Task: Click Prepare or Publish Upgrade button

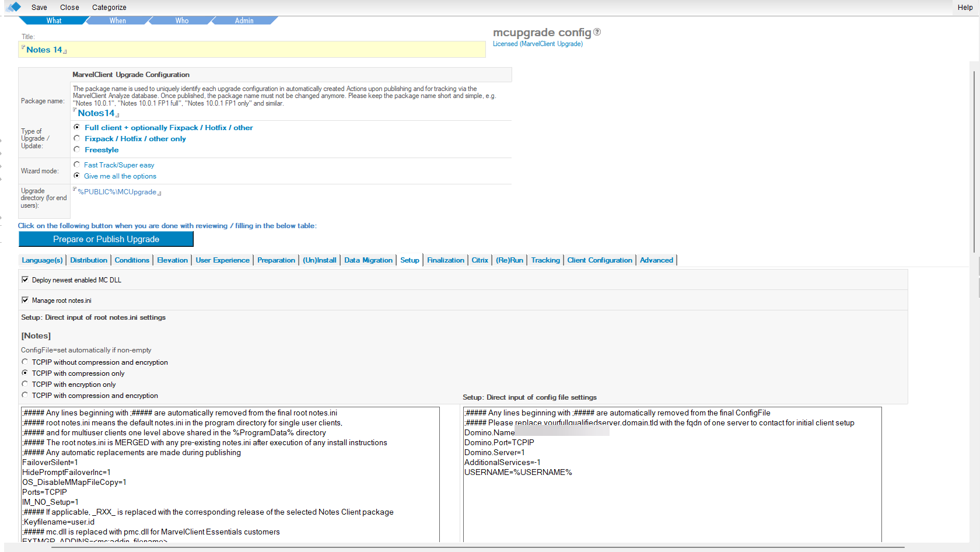Action: click(x=106, y=239)
